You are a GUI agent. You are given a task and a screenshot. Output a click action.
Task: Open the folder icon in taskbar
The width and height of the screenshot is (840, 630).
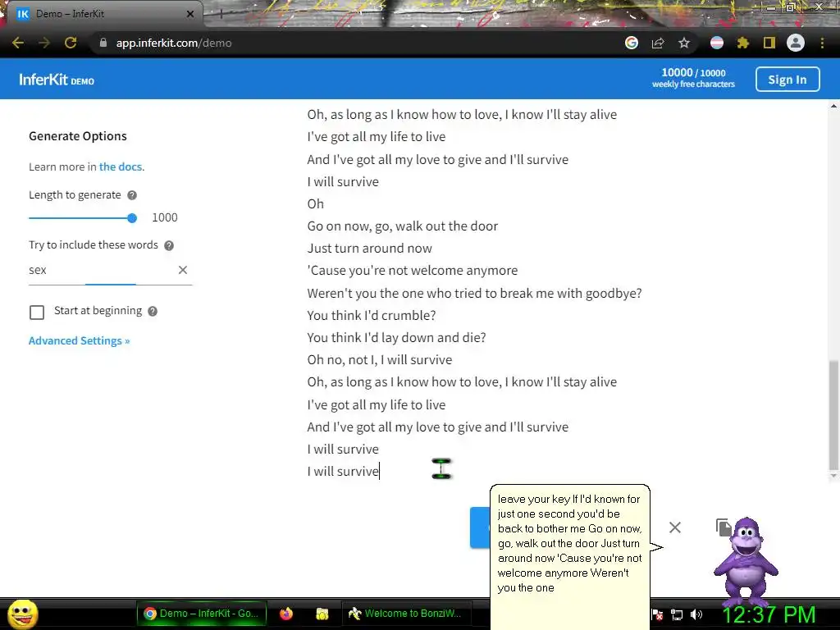(x=322, y=614)
